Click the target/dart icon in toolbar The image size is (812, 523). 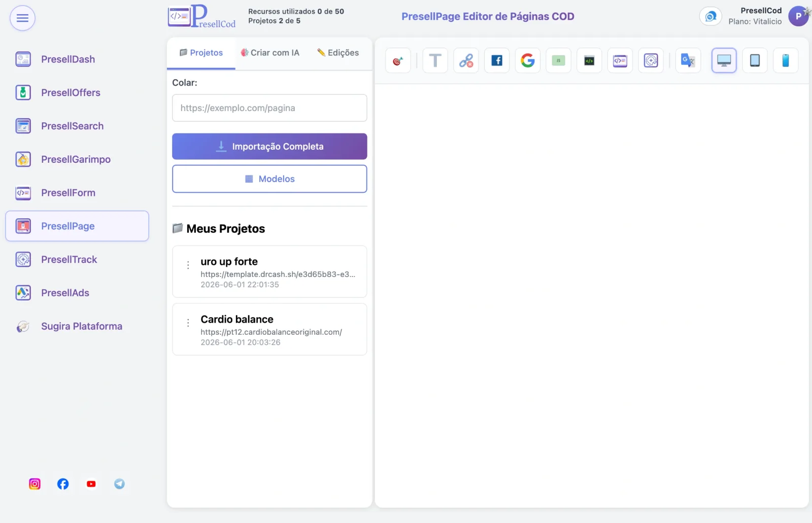click(x=398, y=61)
